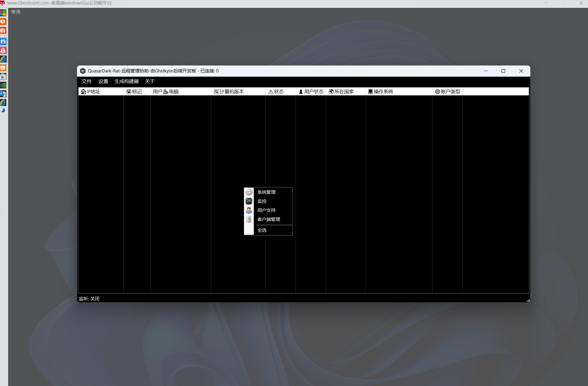
Task: Click the 客户端管理 server icon
Action: pos(249,219)
